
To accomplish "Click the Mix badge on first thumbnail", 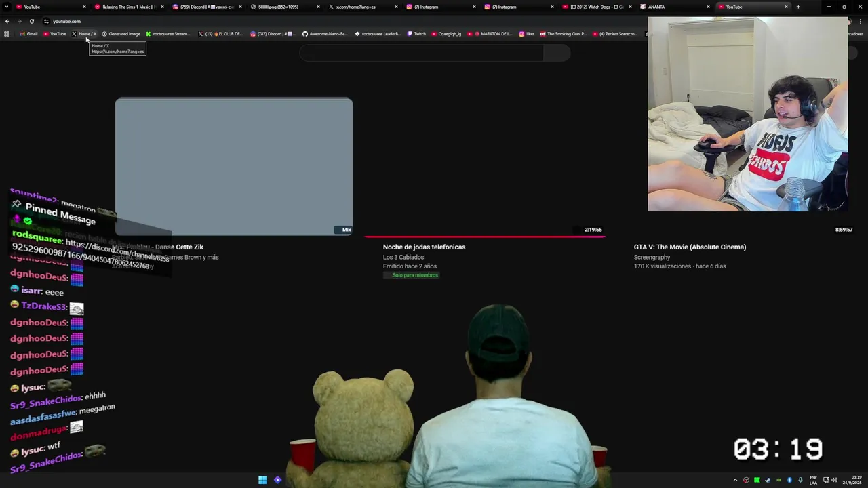I will [342, 230].
